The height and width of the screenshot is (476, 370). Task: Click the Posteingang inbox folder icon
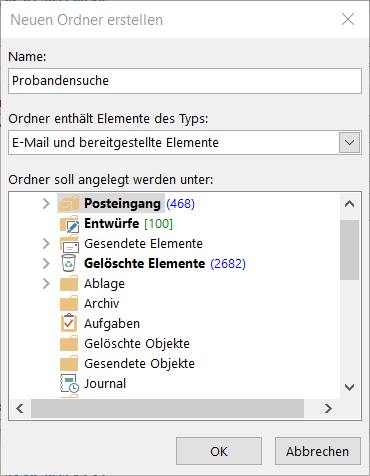pyautogui.click(x=69, y=203)
